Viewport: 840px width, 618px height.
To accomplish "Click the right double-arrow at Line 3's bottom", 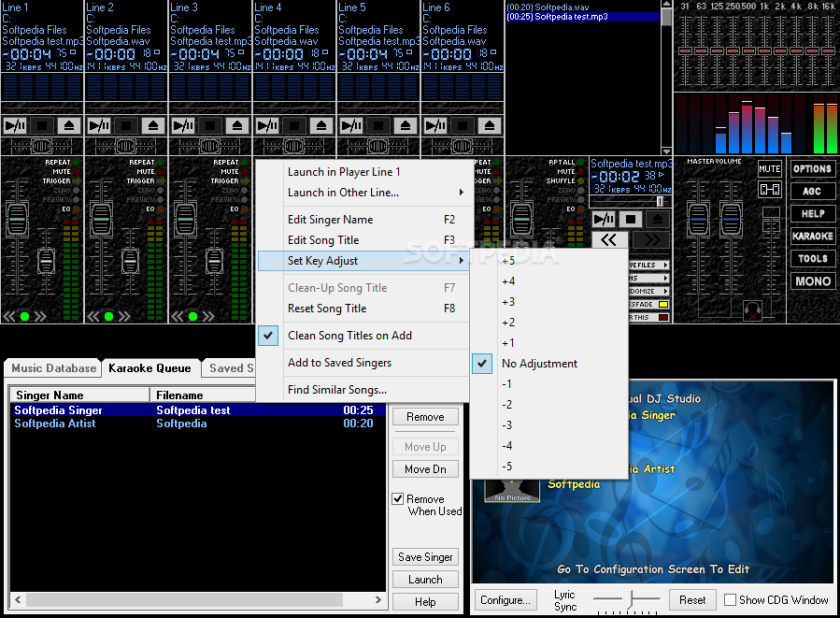I will (x=208, y=316).
